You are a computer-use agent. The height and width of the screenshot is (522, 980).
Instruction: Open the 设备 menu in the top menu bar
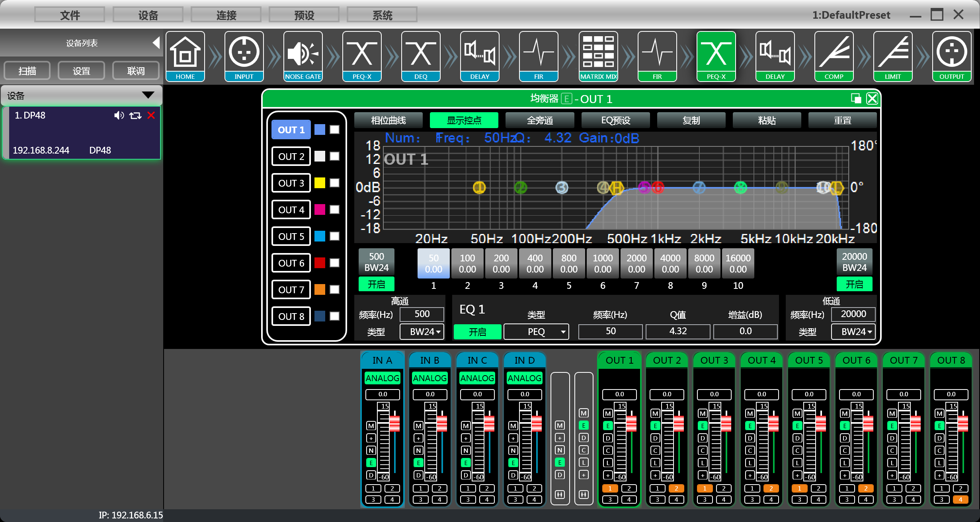coord(148,15)
